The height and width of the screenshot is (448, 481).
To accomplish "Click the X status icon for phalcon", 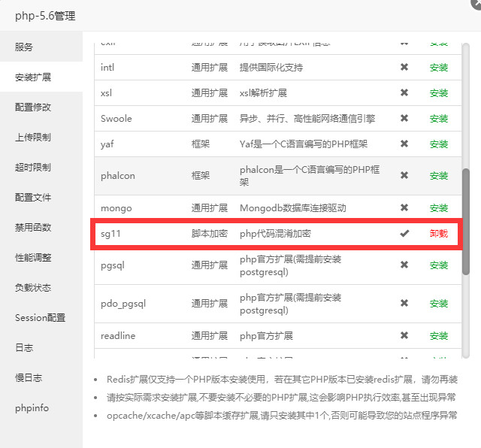I will [404, 175].
